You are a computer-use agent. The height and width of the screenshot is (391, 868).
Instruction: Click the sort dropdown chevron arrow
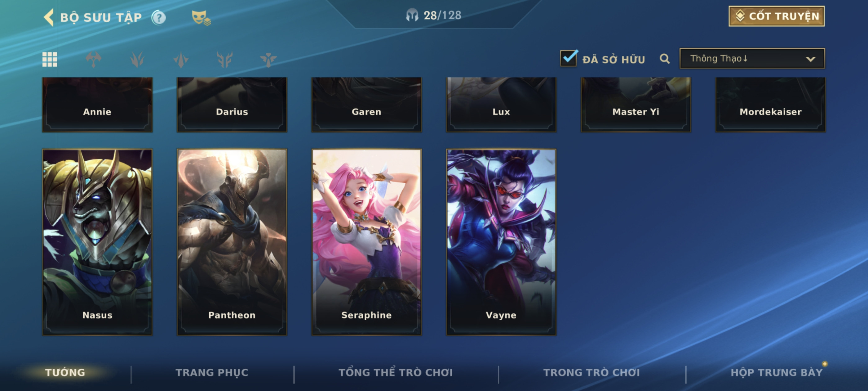[810, 59]
